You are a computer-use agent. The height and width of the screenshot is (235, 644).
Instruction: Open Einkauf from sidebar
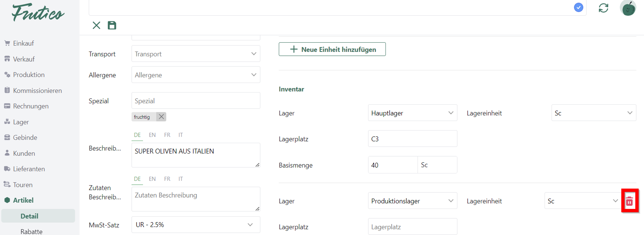(x=23, y=43)
